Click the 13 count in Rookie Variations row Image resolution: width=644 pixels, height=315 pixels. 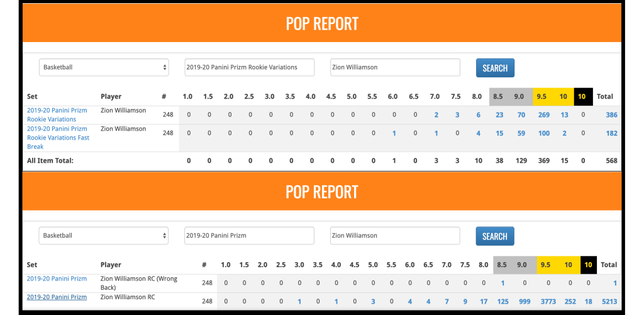click(565, 115)
